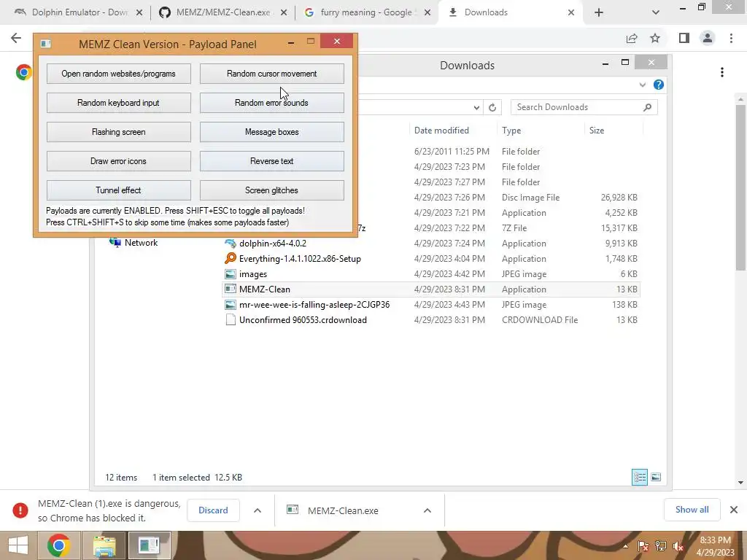Viewport: 747px width, 560px height.
Task: Toggle Random error sounds payload
Action: click(x=271, y=103)
